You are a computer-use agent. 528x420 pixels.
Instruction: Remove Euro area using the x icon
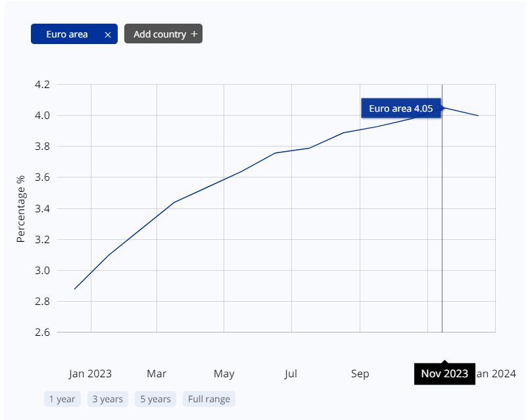pyautogui.click(x=108, y=34)
